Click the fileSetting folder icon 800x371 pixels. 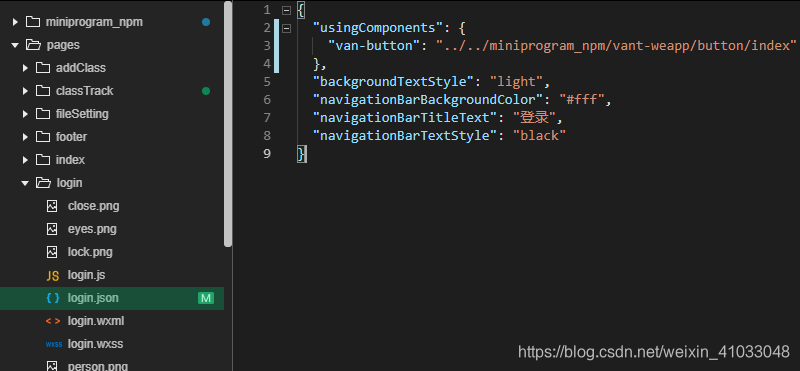coord(43,114)
